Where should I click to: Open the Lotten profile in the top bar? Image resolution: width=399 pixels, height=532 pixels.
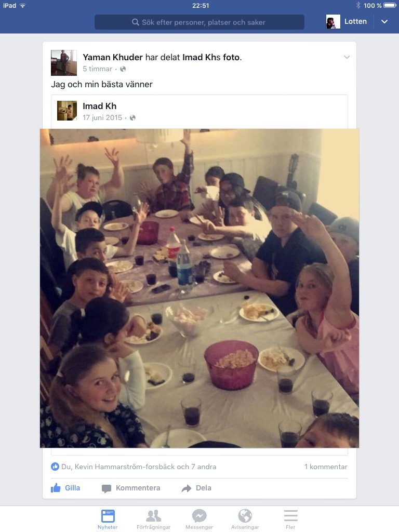click(x=347, y=22)
